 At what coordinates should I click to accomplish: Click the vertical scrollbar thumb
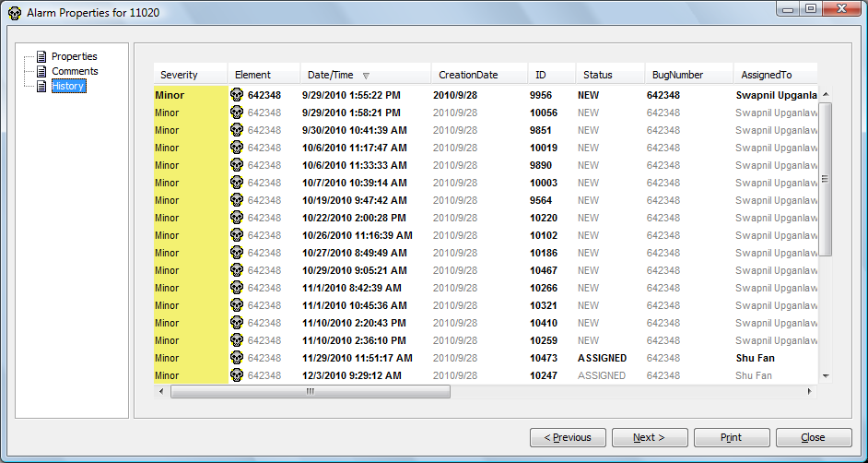(826, 179)
